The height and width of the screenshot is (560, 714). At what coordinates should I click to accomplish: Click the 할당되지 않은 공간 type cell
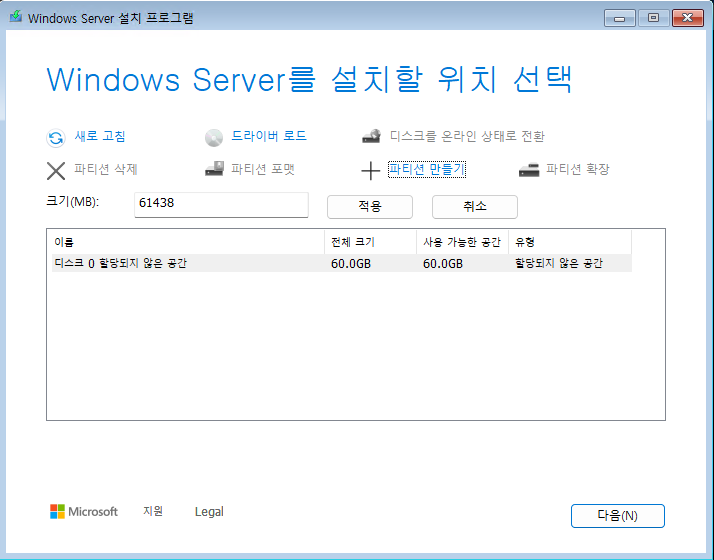[x=559, y=263]
